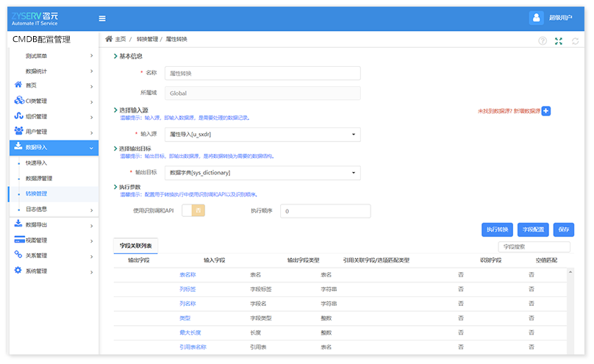Open the 输入源 dropdown
The height and width of the screenshot is (364, 594).
coord(262,135)
